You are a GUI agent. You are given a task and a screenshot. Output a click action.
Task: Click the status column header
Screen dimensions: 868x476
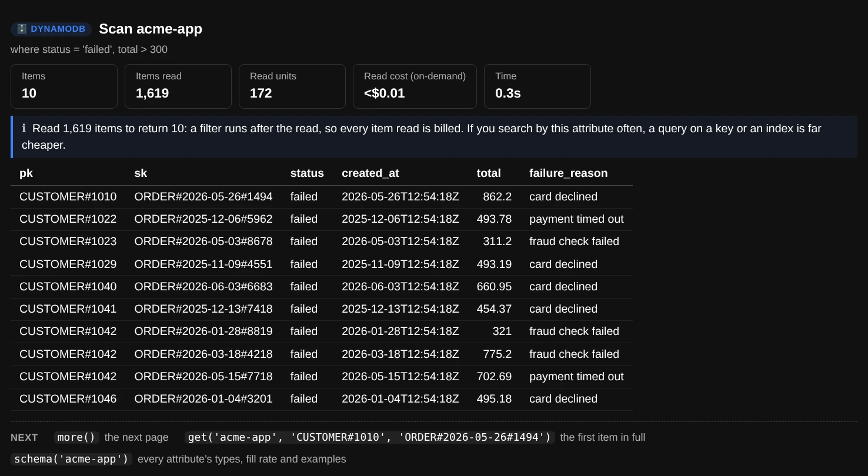[307, 173]
